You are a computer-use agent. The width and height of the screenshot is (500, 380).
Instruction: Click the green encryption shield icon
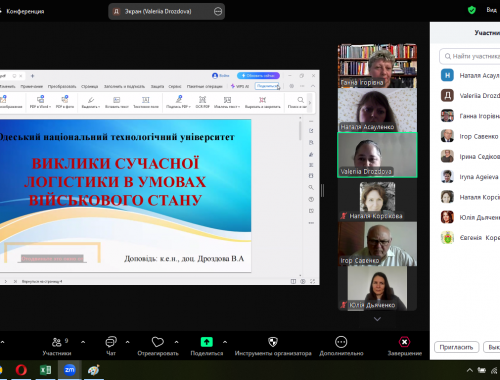click(472, 10)
